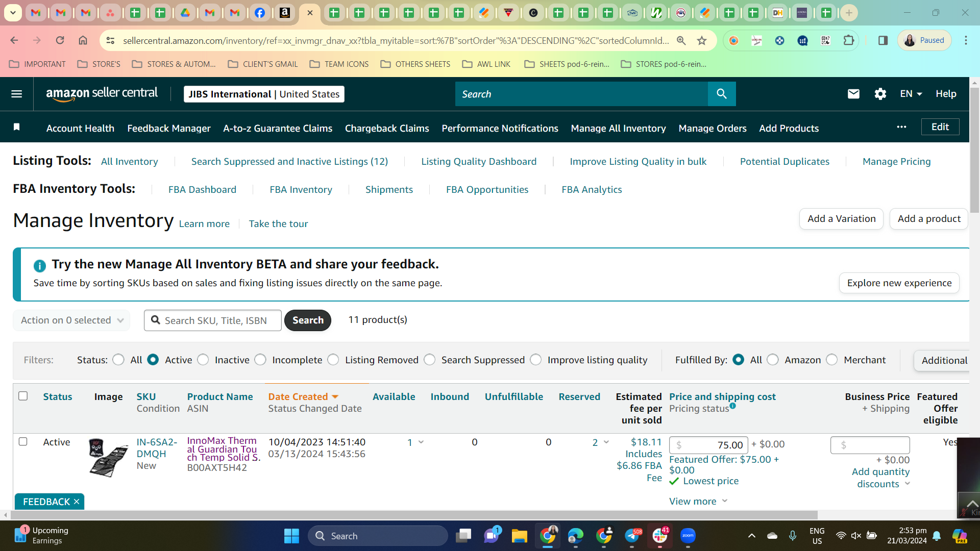Click the search magnifier button in header

[721, 94]
